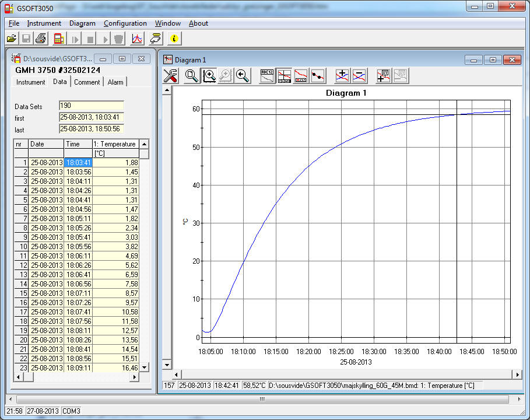Click the grayed-out stop square icon

(90, 38)
